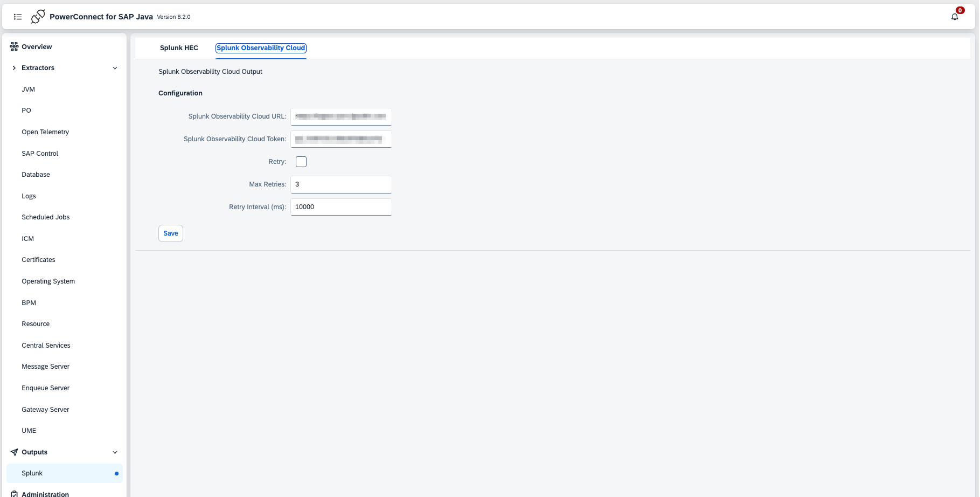Open the JVM extractor page
980x497 pixels.
[29, 89]
